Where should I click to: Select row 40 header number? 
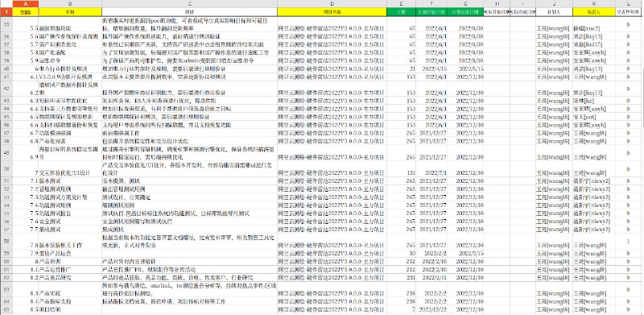(x=6, y=68)
